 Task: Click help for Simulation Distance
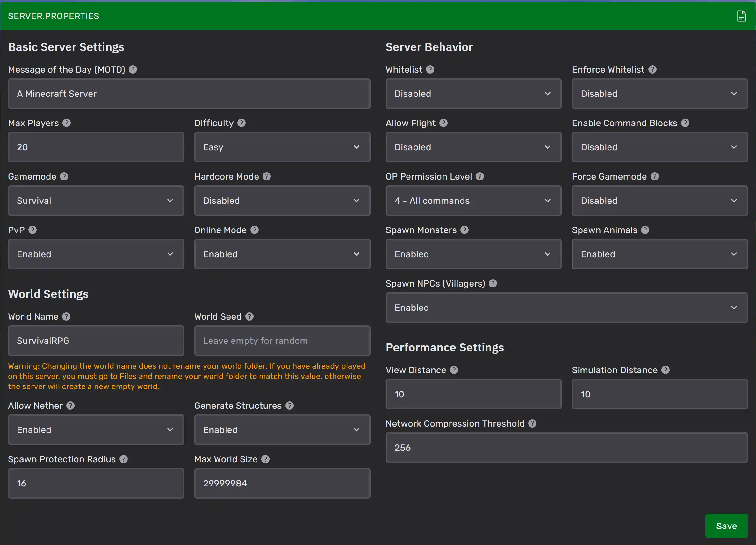point(666,370)
